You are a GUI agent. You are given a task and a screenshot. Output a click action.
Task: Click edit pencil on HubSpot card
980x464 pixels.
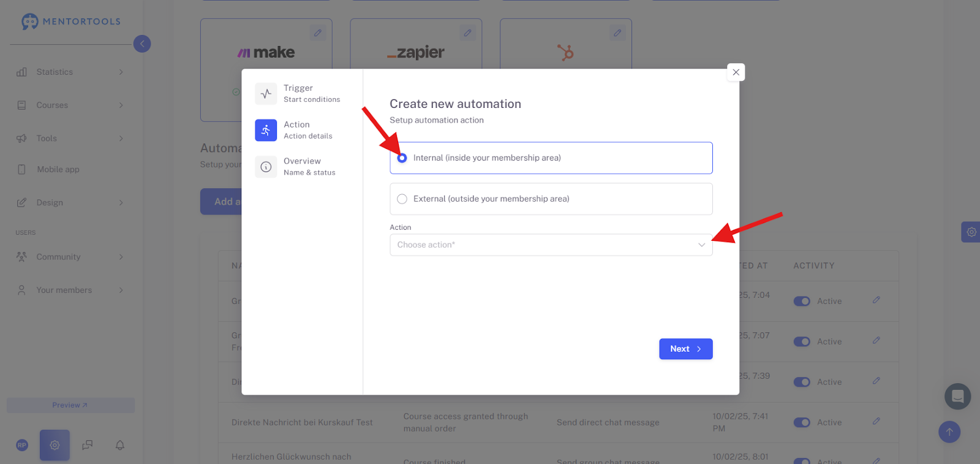(x=617, y=33)
